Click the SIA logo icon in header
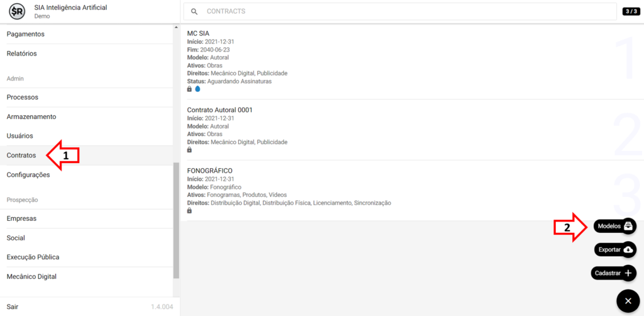 (16, 11)
